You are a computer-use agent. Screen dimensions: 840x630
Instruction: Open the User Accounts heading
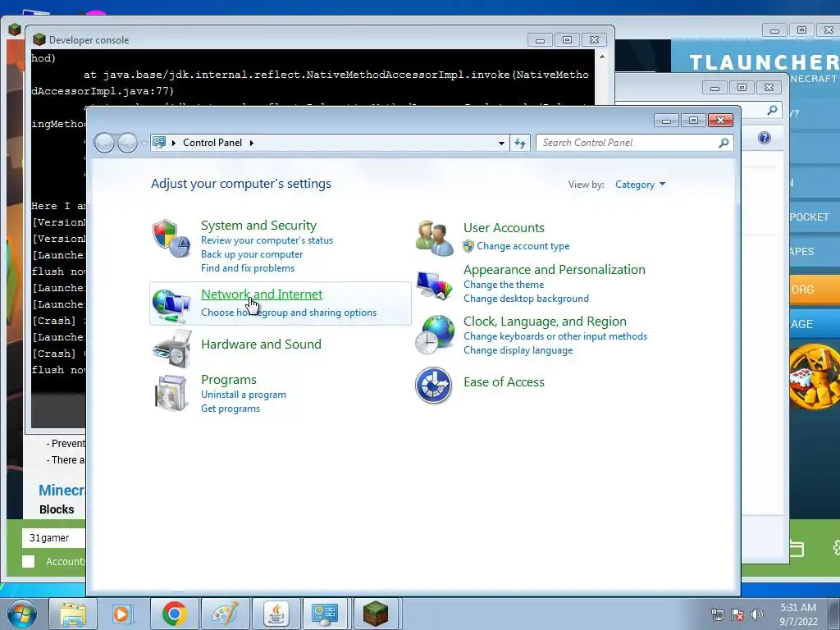click(x=504, y=228)
